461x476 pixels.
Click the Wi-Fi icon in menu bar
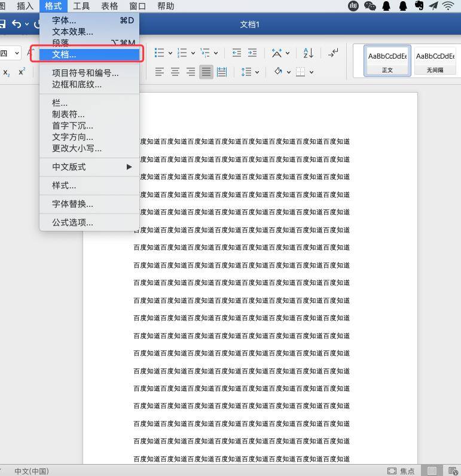(x=448, y=6)
